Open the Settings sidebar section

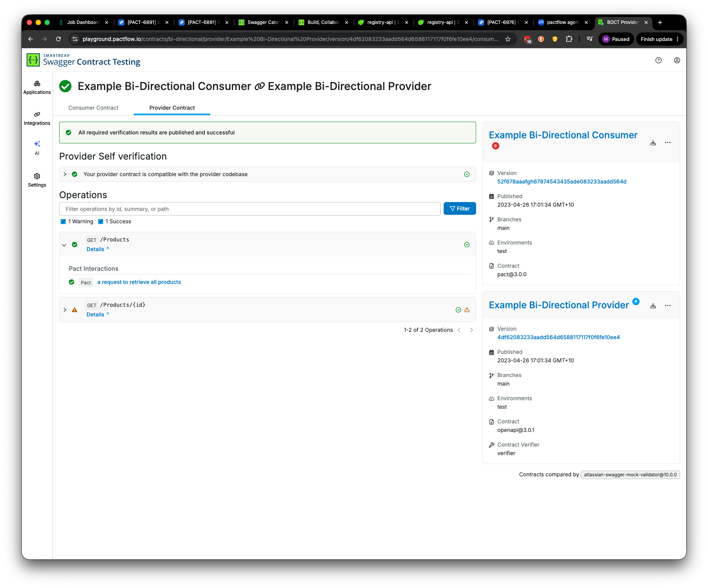(x=37, y=180)
